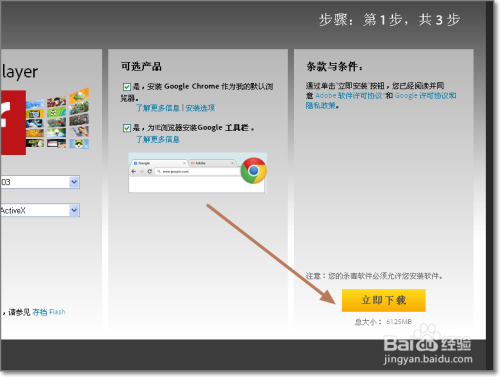Click the 步骤: 第 1 步, 共 3 步 text
The image size is (500, 377).
click(389, 20)
